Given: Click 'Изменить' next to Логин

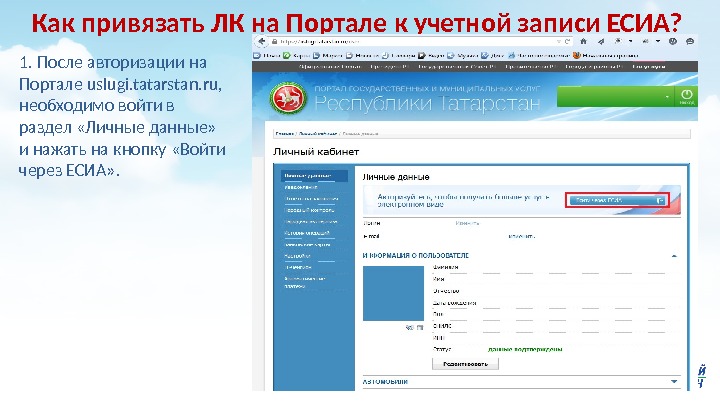Looking at the screenshot, I should click(x=467, y=223).
